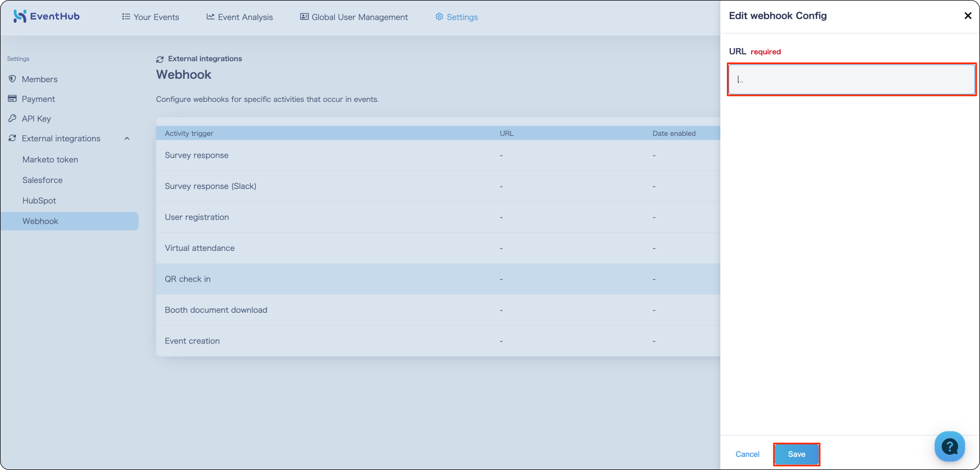Screen dimensions: 980x470
Task: Click the QR check in row
Action: point(438,279)
